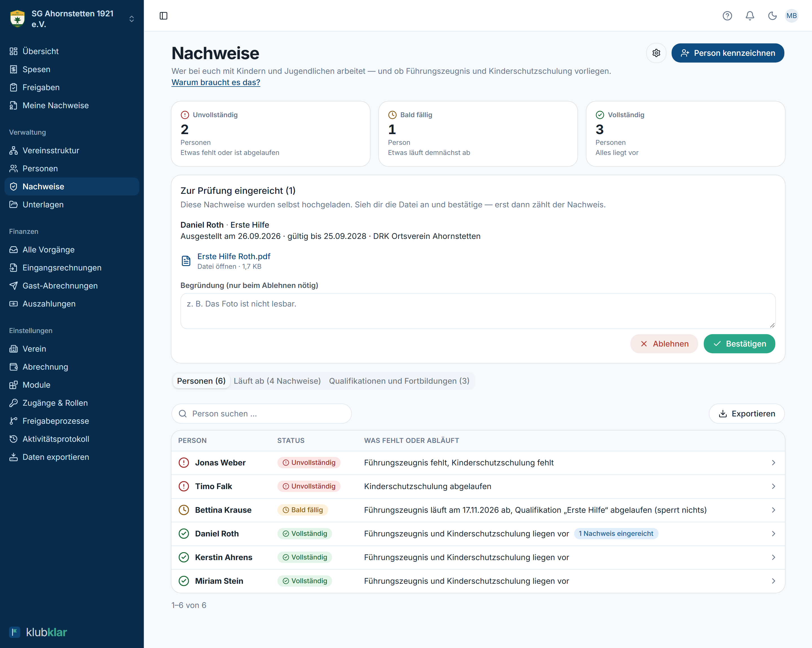Expand Jonas Weber row chevron
812x648 pixels.
[x=773, y=463]
